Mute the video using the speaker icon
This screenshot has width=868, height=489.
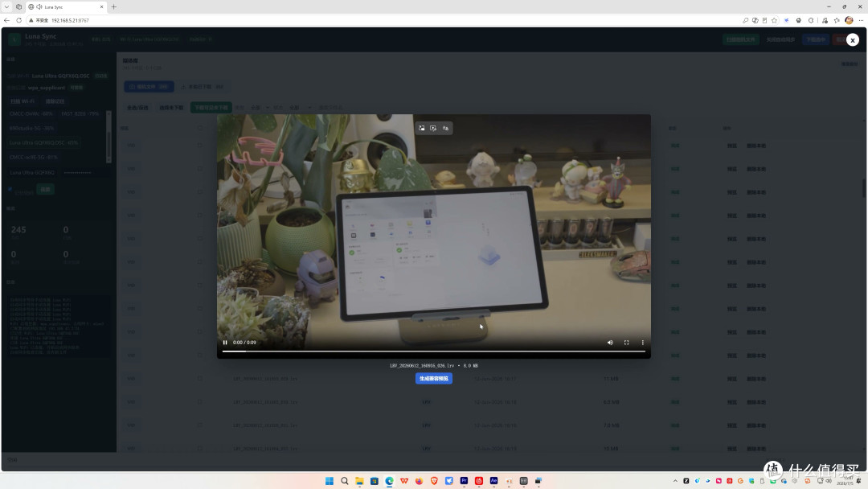[610, 343]
